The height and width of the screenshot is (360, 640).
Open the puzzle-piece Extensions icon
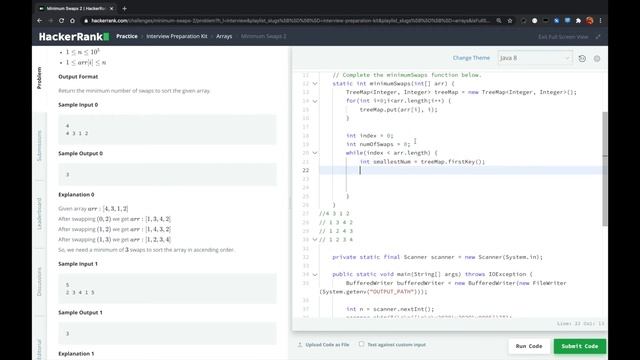578,20
